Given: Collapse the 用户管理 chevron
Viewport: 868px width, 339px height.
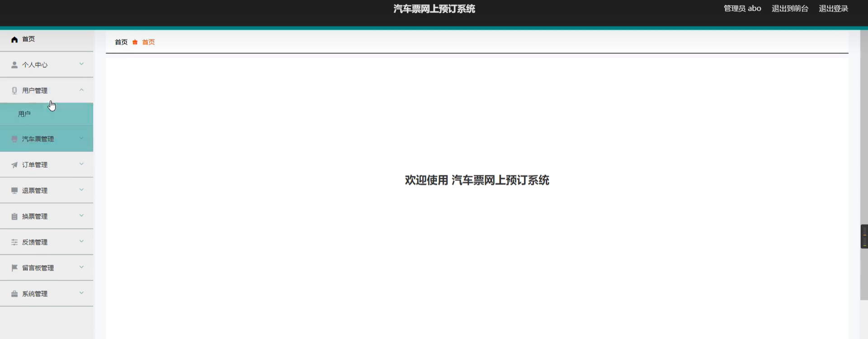Looking at the screenshot, I should (81, 90).
